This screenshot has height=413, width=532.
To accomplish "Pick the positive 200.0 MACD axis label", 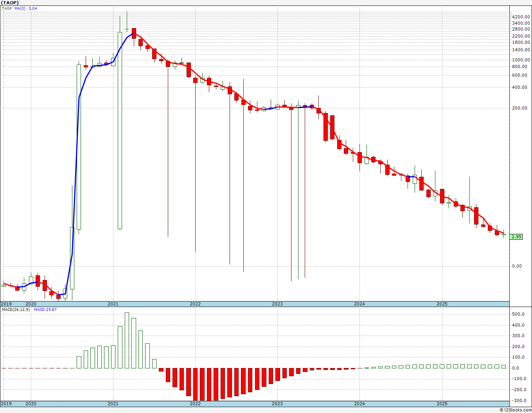I will click(x=518, y=347).
